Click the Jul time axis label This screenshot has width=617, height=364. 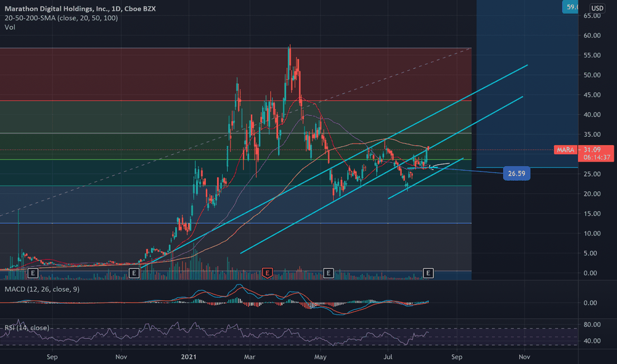pyautogui.click(x=388, y=357)
